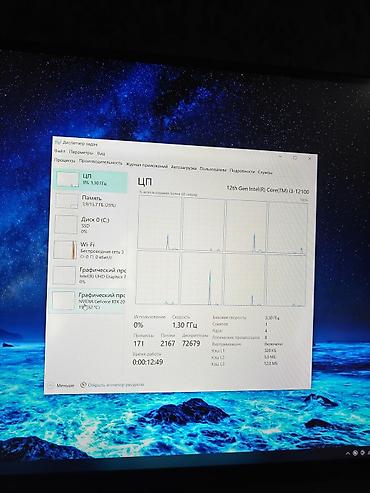Screen dimensions: 370x493
Task: Select the Службы tab
Action: pos(265,172)
